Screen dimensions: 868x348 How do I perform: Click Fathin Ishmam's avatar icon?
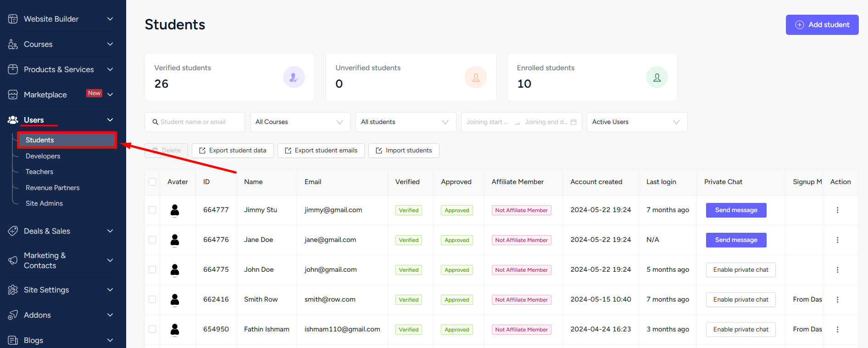coord(175,330)
